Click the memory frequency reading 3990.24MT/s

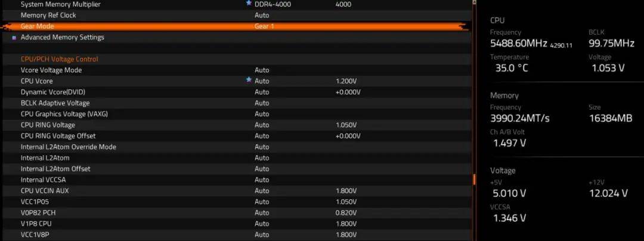pos(519,119)
